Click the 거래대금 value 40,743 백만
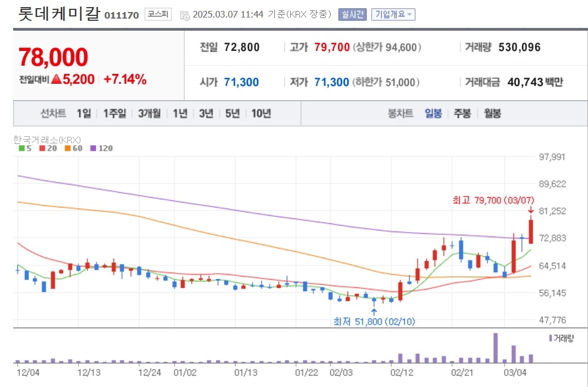Viewport: 588px width, 387px height. point(535,82)
